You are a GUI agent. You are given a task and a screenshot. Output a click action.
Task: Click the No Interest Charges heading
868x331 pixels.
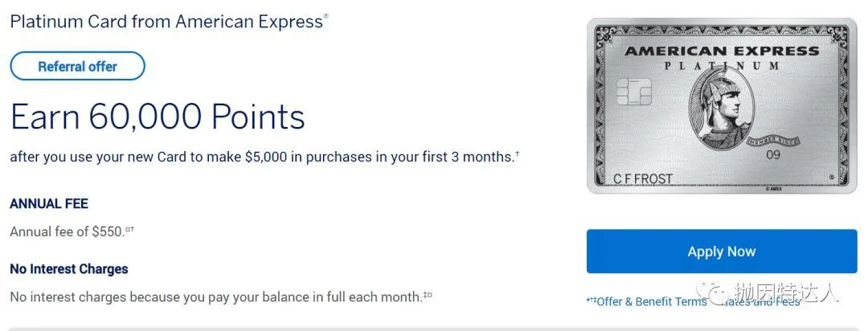pos(68,269)
